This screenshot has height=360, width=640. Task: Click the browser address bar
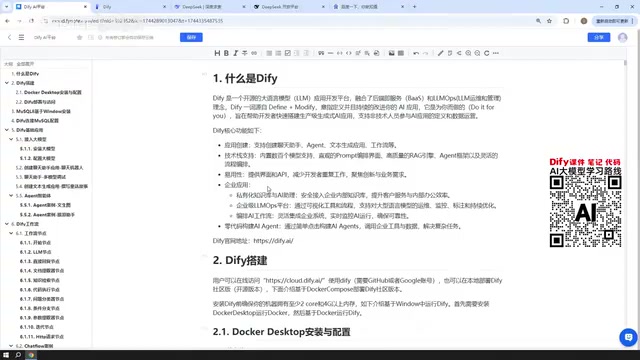coord(286,21)
